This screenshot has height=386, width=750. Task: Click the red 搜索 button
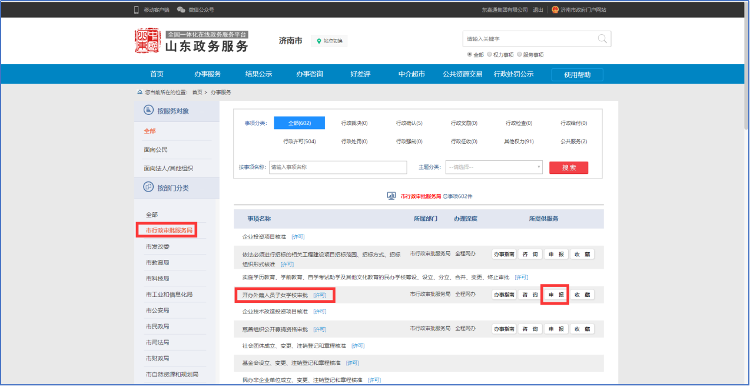(x=569, y=168)
